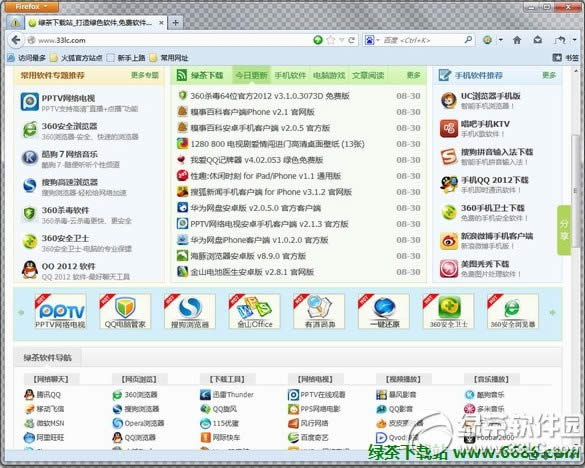Open 360安全浏览器 icon in left list
Viewport: 585px width, 468px height.
tap(30, 130)
